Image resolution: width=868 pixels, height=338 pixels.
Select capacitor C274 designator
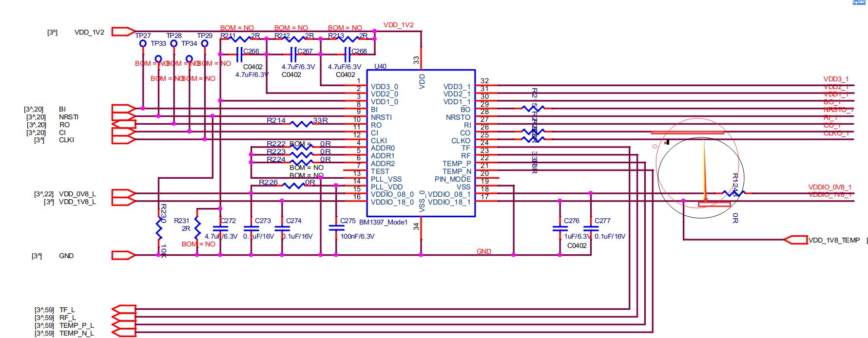pyautogui.click(x=293, y=221)
